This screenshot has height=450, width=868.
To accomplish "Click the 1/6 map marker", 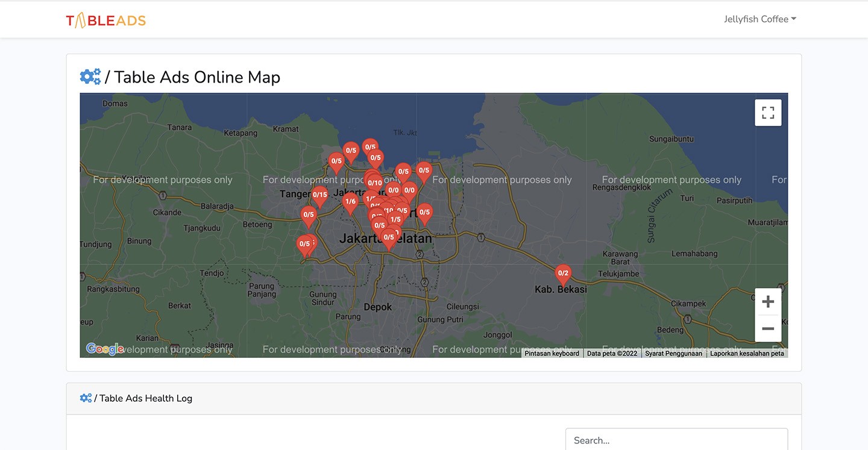I will (x=350, y=202).
